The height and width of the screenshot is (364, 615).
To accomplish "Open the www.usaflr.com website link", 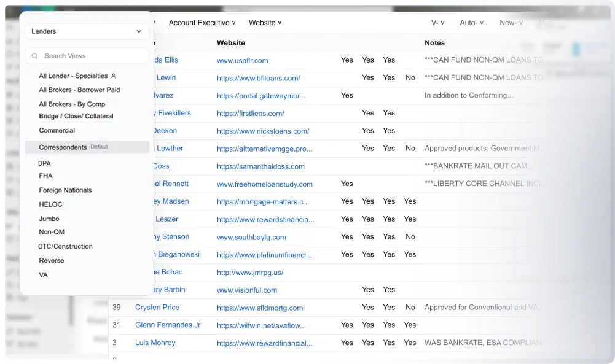I will 242,61.
